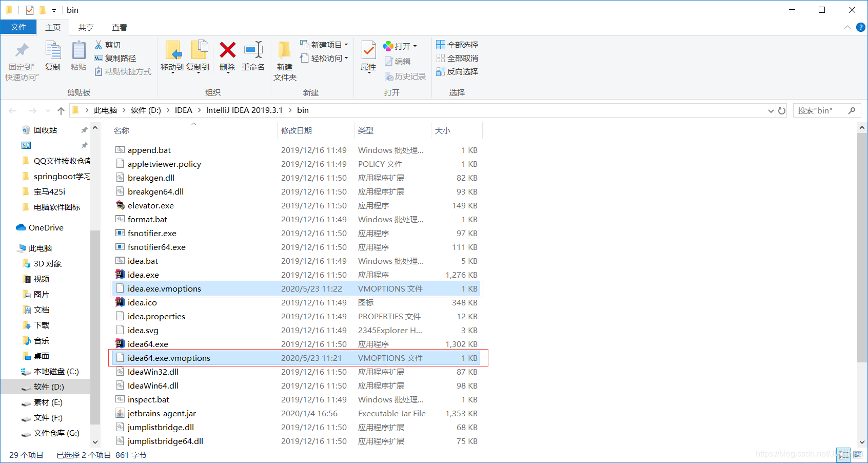Open the Quick Access Toolbar customize dropdown

(54, 10)
